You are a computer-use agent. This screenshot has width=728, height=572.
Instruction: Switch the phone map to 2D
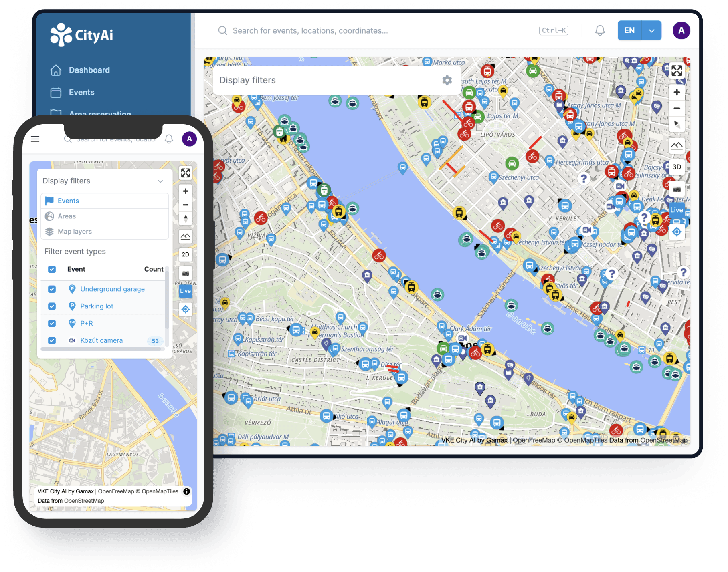[x=186, y=255]
